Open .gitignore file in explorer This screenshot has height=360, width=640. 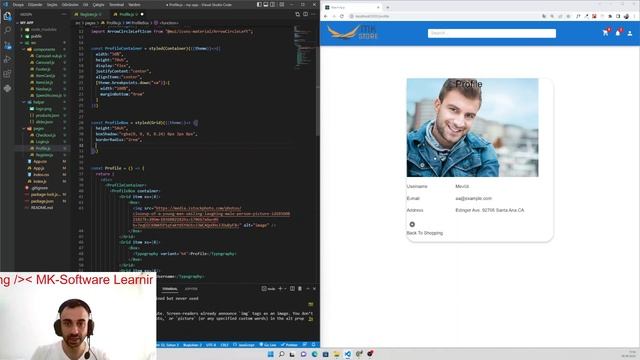[39, 188]
